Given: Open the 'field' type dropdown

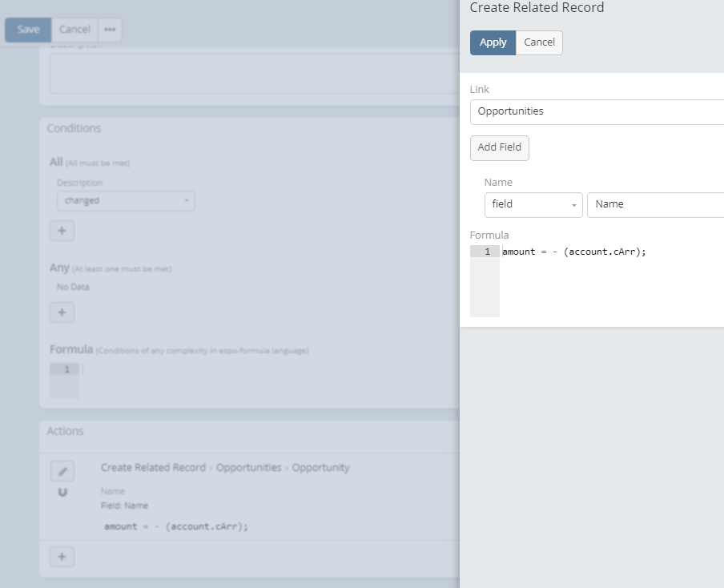Looking at the screenshot, I should (x=533, y=204).
